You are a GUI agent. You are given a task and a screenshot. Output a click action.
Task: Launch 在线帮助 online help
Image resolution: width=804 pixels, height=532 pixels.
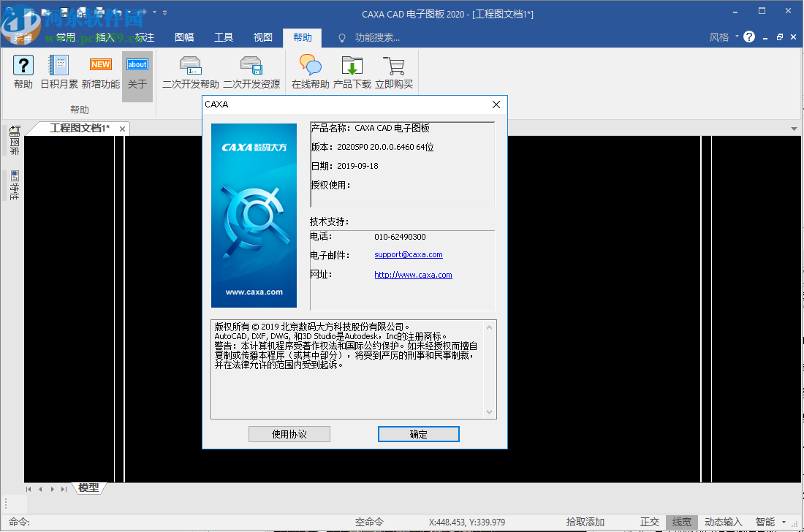[x=310, y=72]
